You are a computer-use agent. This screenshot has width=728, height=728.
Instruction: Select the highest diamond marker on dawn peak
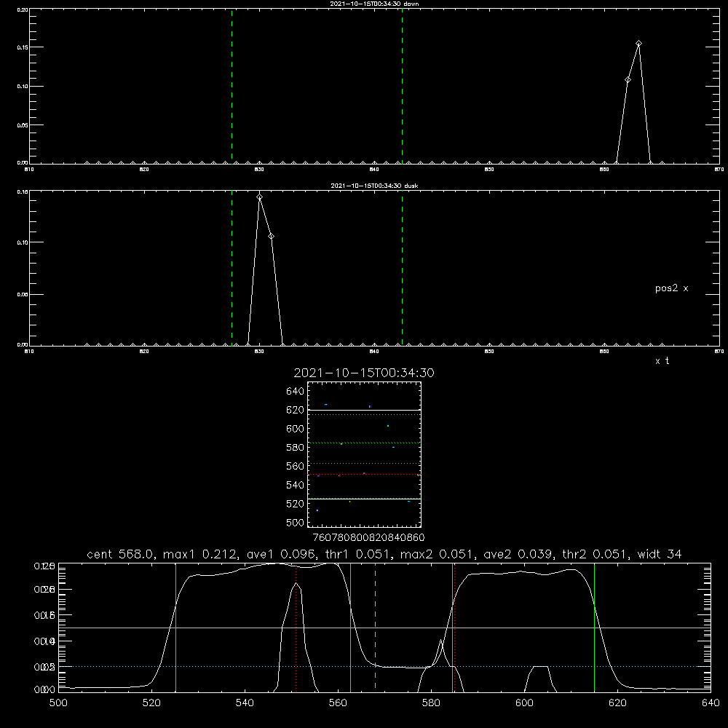[639, 44]
